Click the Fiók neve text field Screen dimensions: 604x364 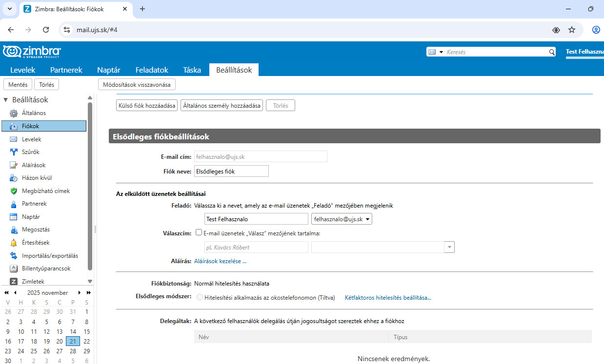[x=231, y=171]
